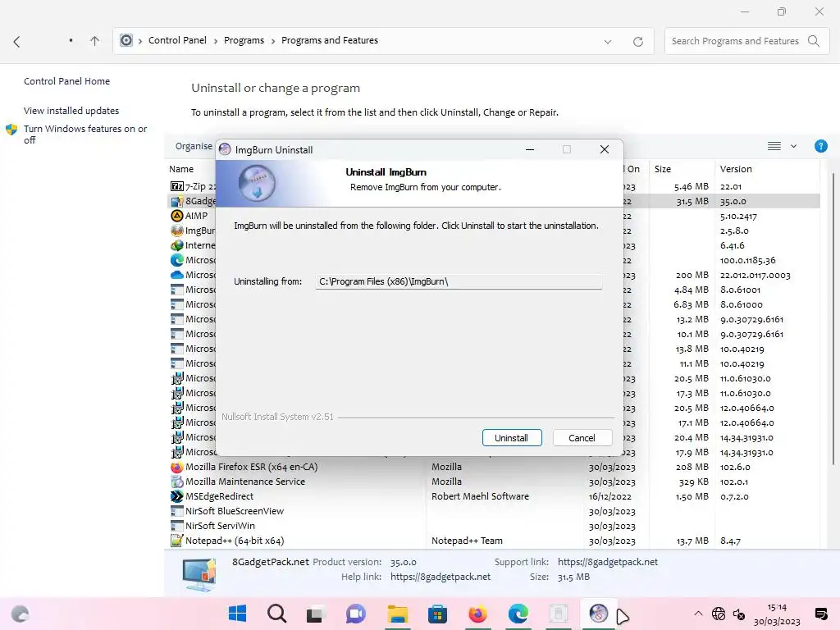Sort by Size column header
The image size is (840, 630).
(663, 169)
